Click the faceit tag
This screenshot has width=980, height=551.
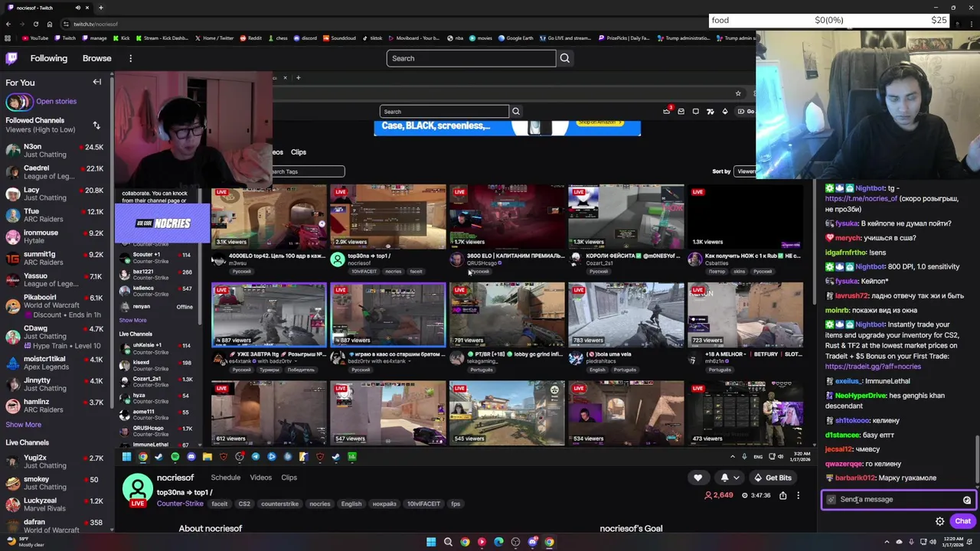coord(220,504)
